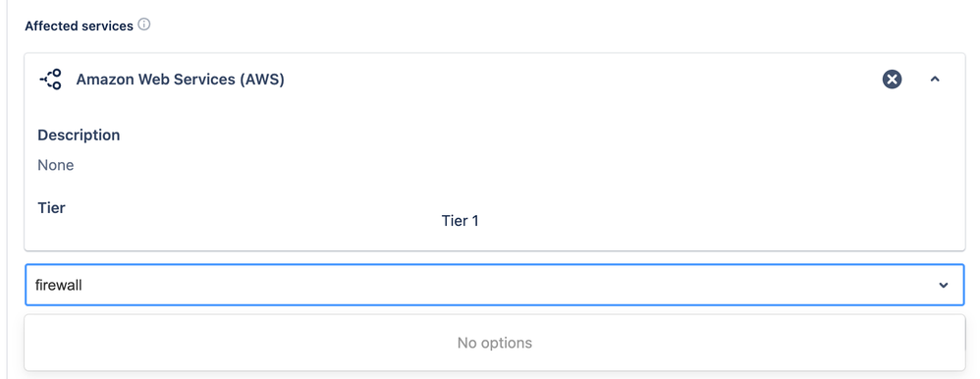
Task: Click the None description value
Action: 56,165
